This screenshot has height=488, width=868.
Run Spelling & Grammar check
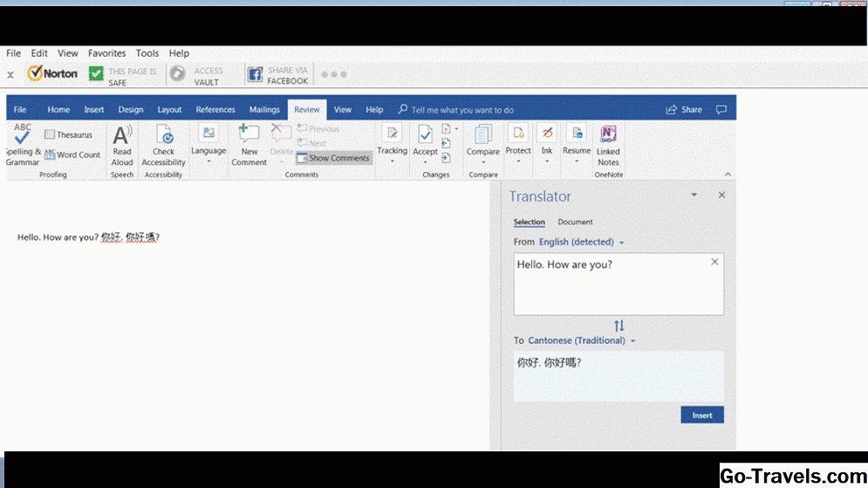point(22,145)
